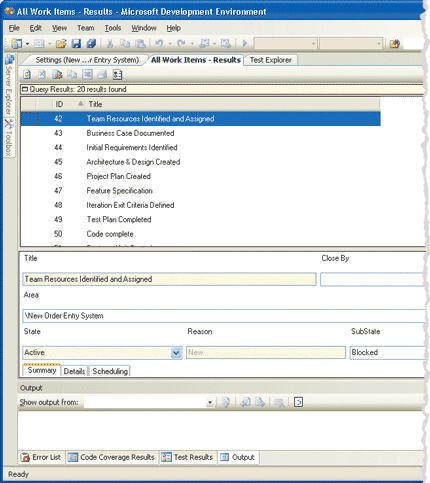
Task: Open the Help menu
Action: coord(174,28)
